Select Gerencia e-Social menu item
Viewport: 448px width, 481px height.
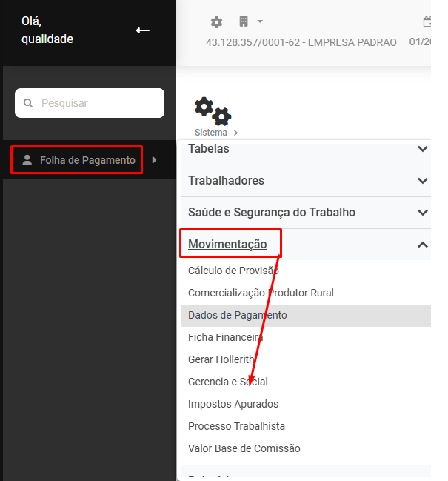tap(228, 382)
